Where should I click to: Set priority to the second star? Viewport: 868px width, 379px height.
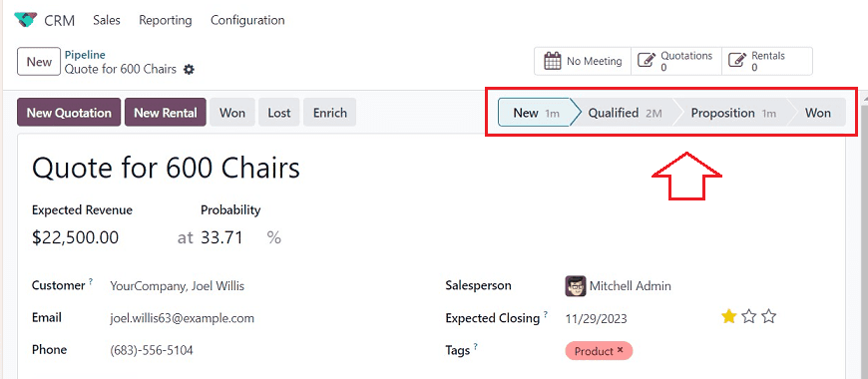[748, 316]
